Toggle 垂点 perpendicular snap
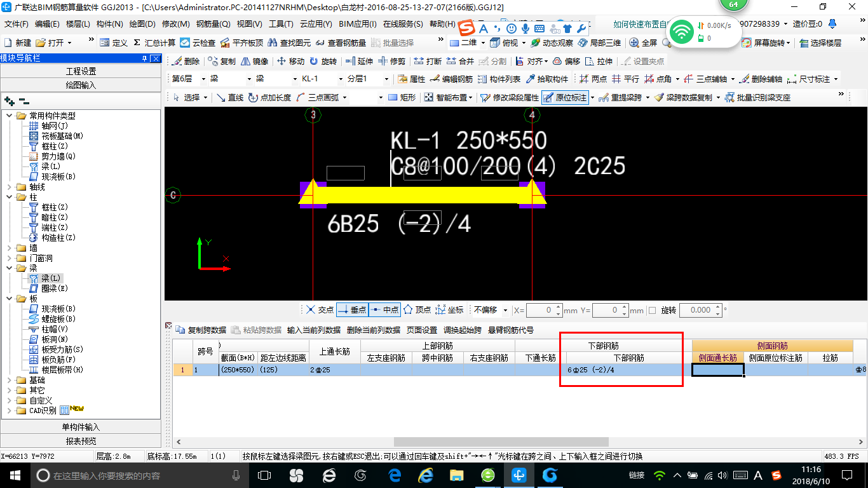 click(352, 310)
